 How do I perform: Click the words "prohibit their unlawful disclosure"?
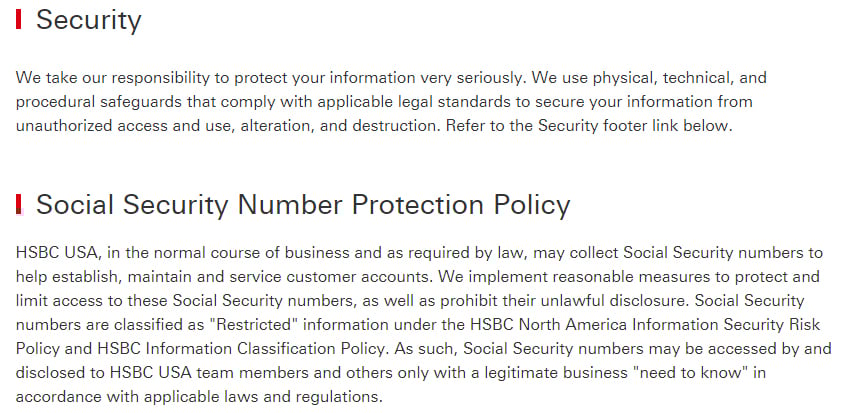(x=564, y=301)
